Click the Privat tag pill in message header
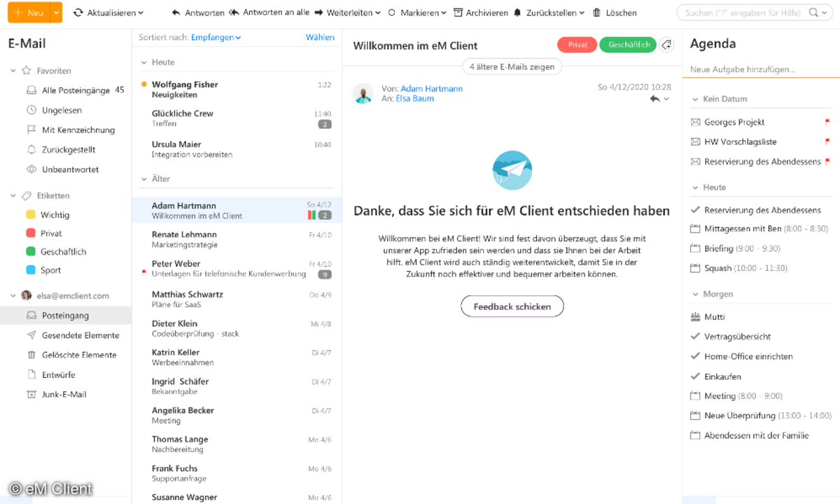 point(577,45)
